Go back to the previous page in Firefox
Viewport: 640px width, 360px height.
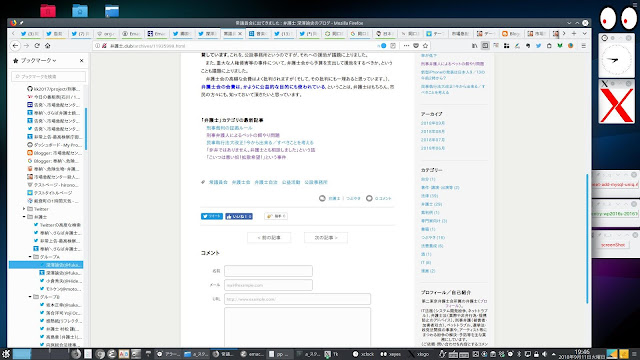[x=16, y=46]
